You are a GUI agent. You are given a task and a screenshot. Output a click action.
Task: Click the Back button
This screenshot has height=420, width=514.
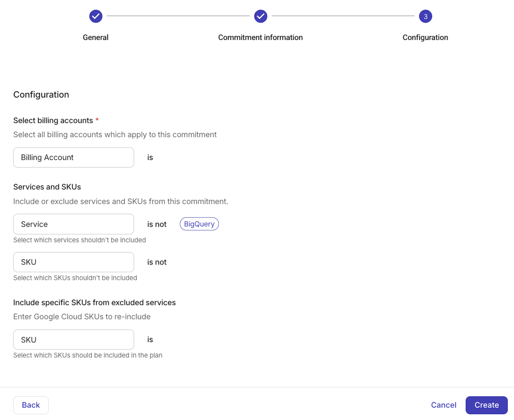click(x=31, y=405)
